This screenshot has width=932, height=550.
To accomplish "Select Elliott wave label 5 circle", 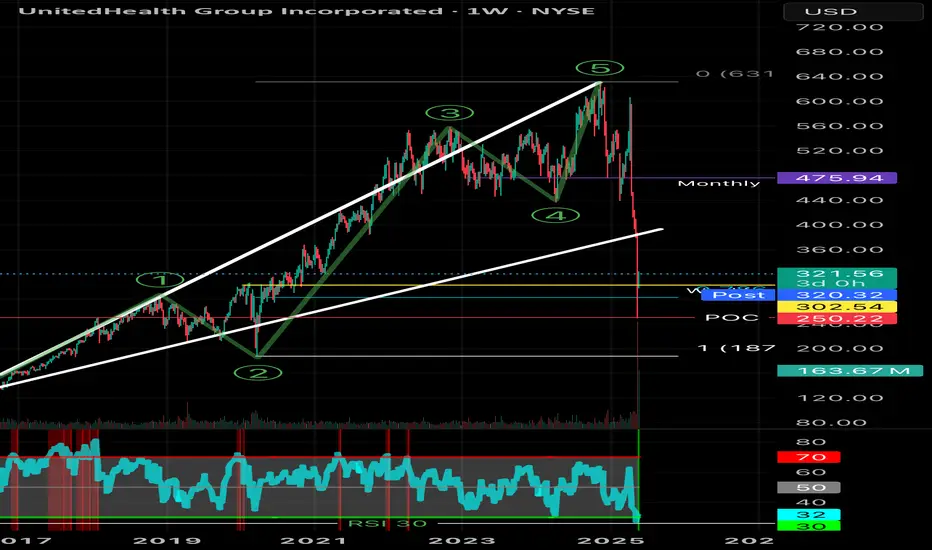I will [600, 68].
